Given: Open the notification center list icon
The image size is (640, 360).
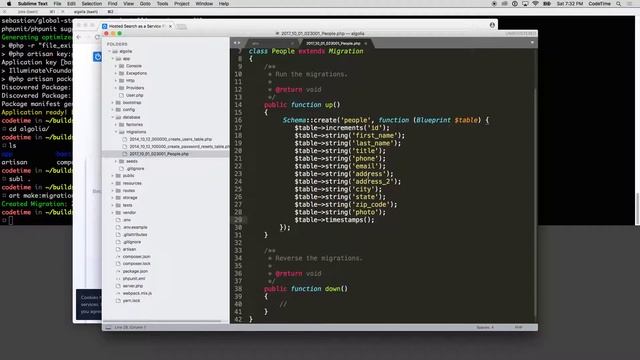Looking at the screenshot, I should pyautogui.click(x=630, y=4).
